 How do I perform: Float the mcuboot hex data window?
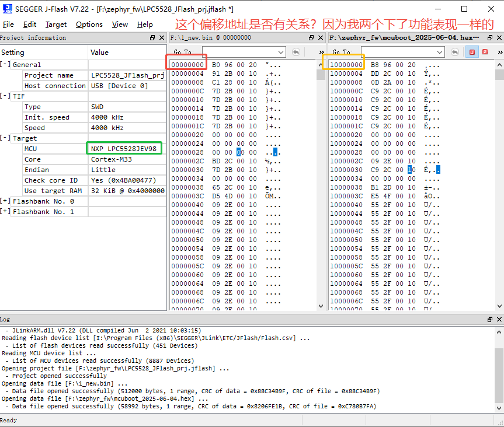[490, 37]
